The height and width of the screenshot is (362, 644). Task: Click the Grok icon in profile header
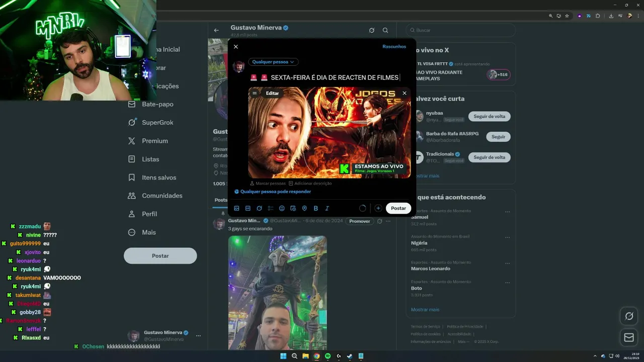[371, 30]
